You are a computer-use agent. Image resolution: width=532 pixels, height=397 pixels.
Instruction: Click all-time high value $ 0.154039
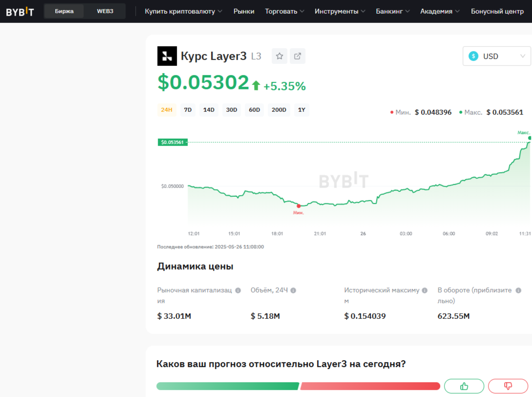pos(365,316)
